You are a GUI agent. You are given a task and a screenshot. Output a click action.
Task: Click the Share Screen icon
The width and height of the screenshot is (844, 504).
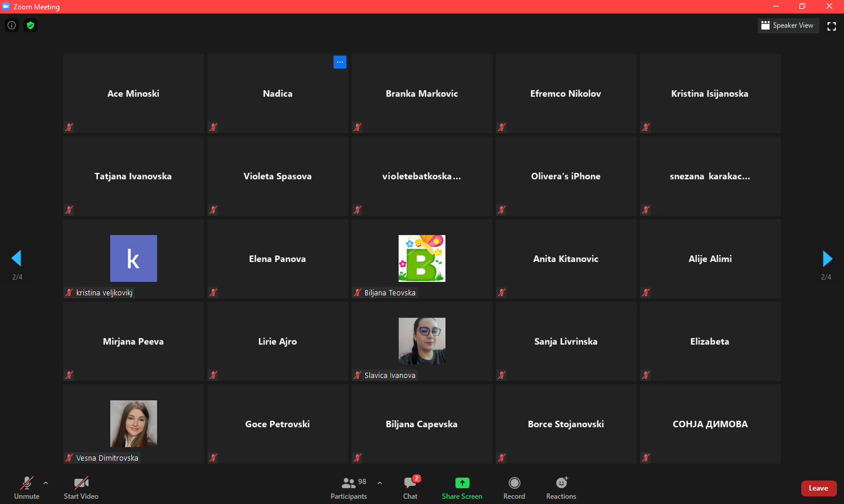pyautogui.click(x=462, y=483)
